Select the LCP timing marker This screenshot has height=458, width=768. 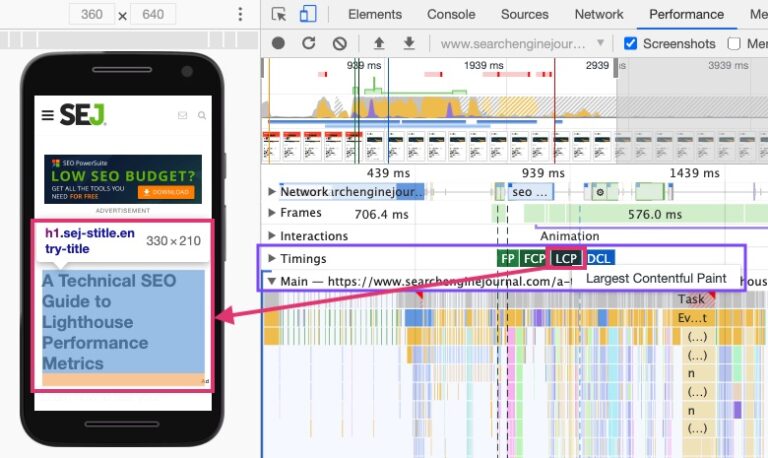pyautogui.click(x=566, y=259)
